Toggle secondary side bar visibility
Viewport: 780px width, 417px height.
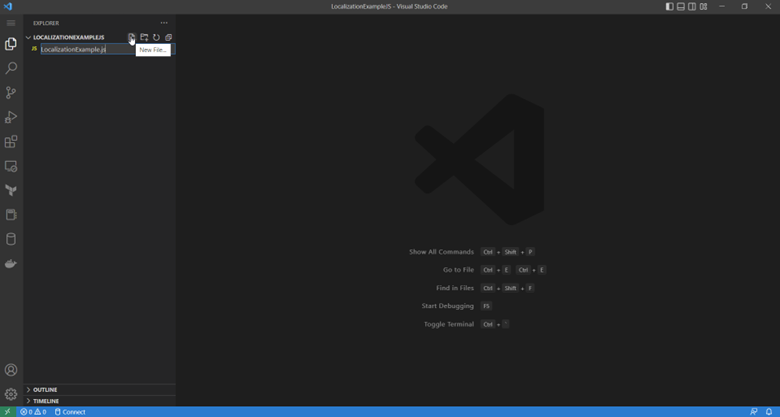click(x=692, y=6)
